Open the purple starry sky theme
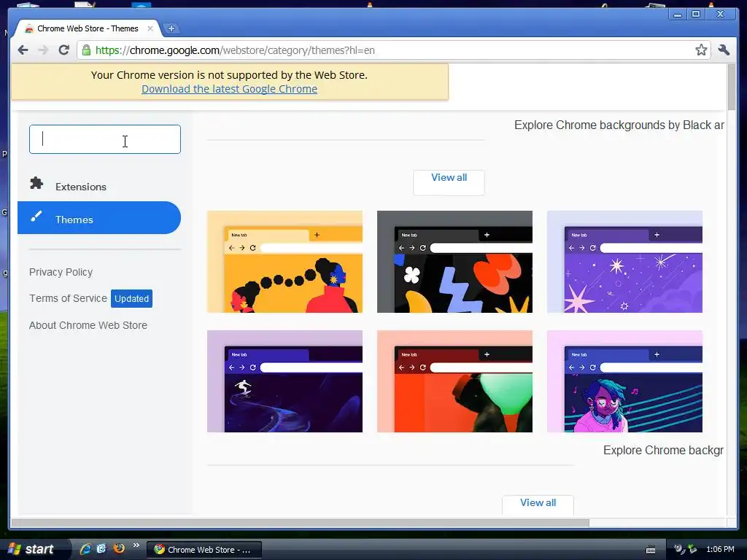Screen dimensions: 747x560 (624, 262)
